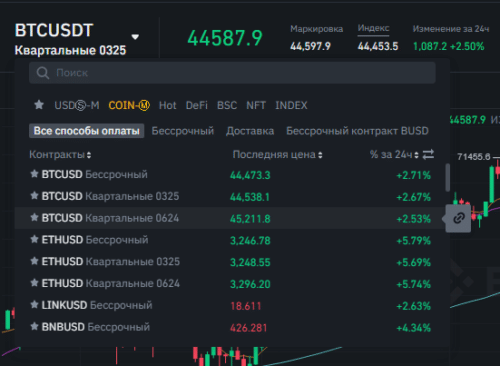Favorite BNBUSD Бессрочный with its star
Screen dimensions: 500x366
[x=34, y=326]
